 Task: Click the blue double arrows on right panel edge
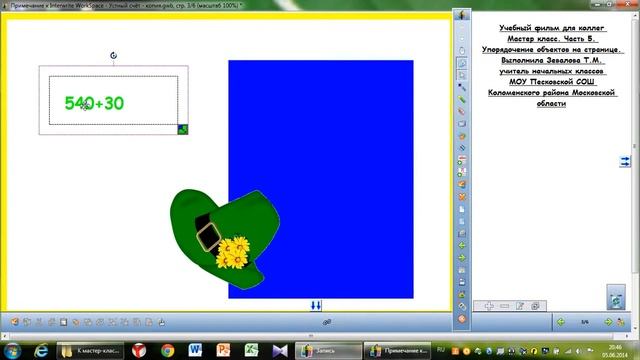click(624, 162)
